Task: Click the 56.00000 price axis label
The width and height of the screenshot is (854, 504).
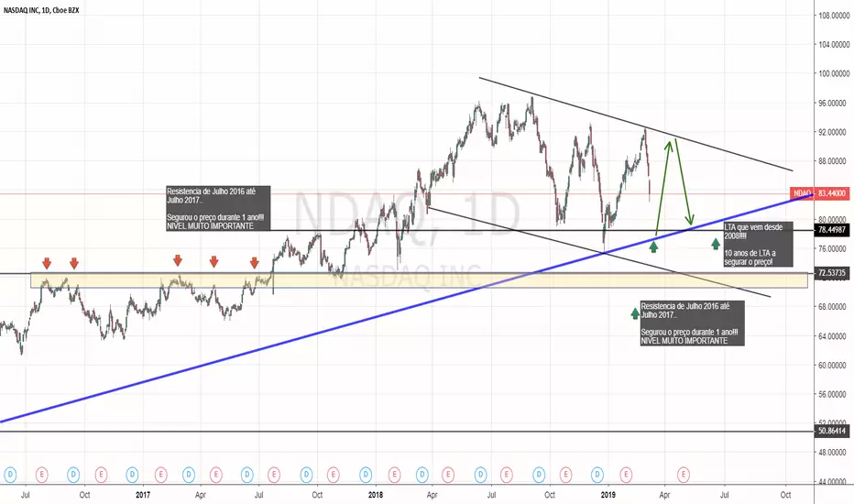Action: point(835,394)
